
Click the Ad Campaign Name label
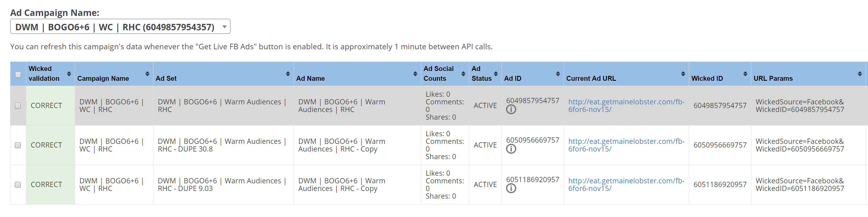click(x=54, y=13)
